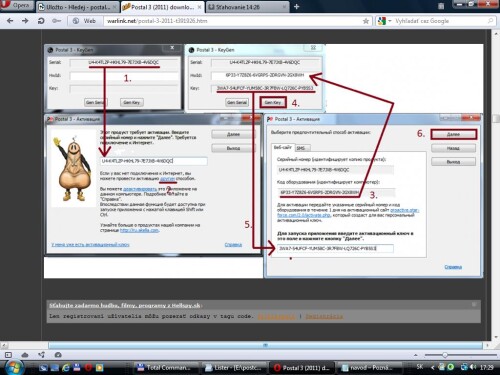The image size is (500, 375).
Task: Switch to the Sťahovanie 14:28 tab
Action: tap(247, 7)
